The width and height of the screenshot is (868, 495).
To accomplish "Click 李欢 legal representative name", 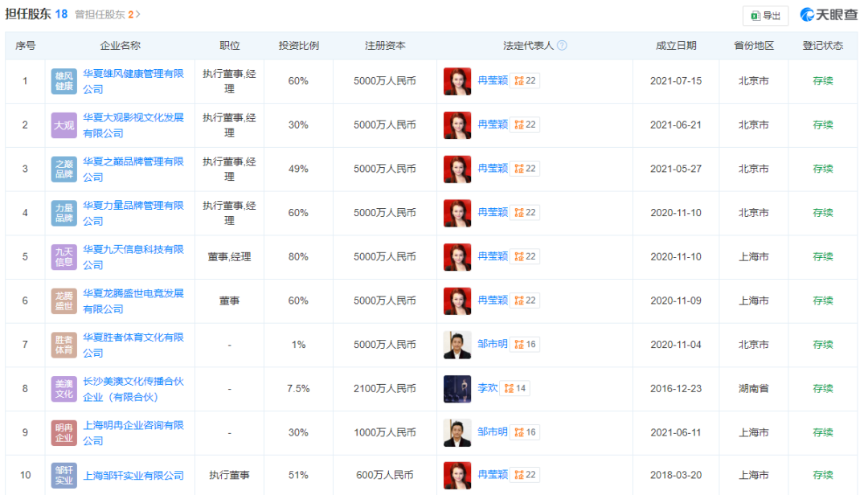I will click(487, 388).
